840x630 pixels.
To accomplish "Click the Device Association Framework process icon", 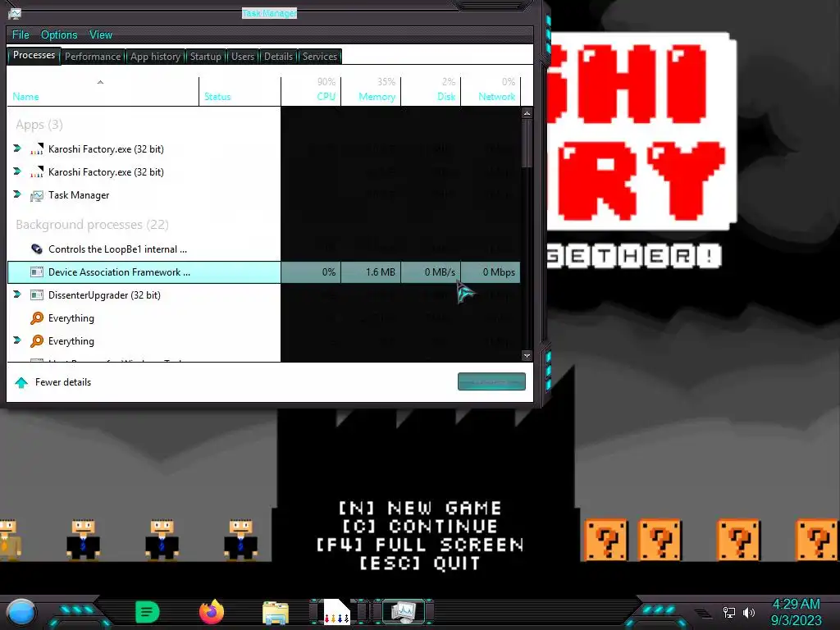I will click(x=36, y=272).
